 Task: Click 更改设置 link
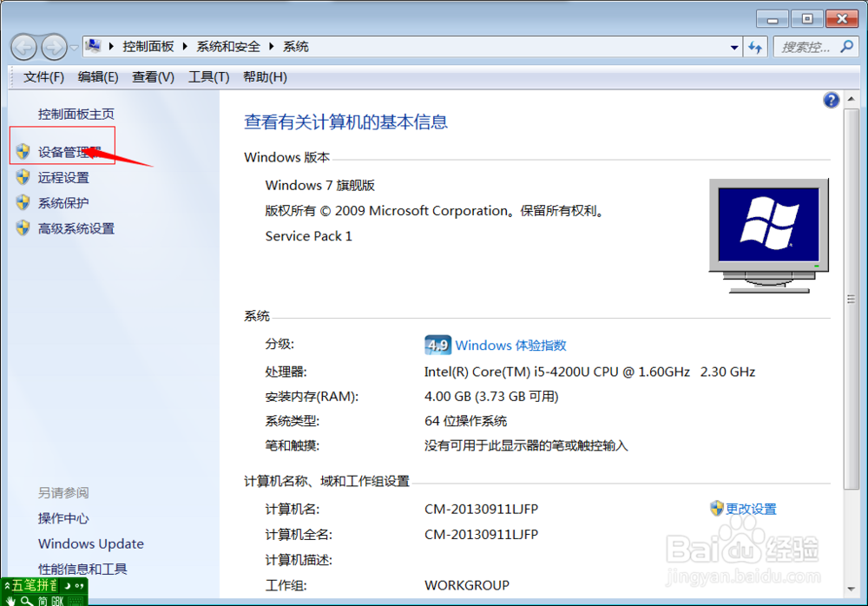click(751, 509)
